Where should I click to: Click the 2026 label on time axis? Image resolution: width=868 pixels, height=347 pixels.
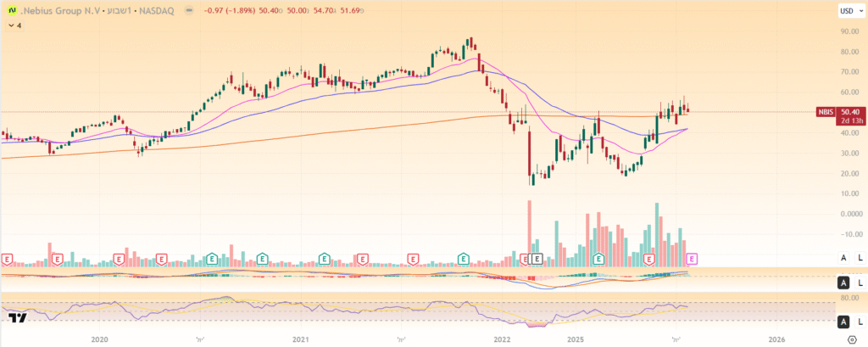[776, 339]
